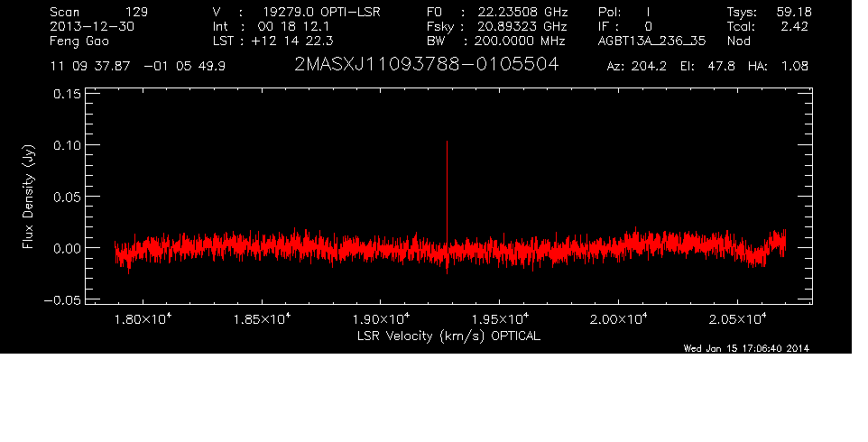Click the source name 2MASXJ11093788-0105504
Viewport: 868px width, 442px height.
click(x=426, y=65)
